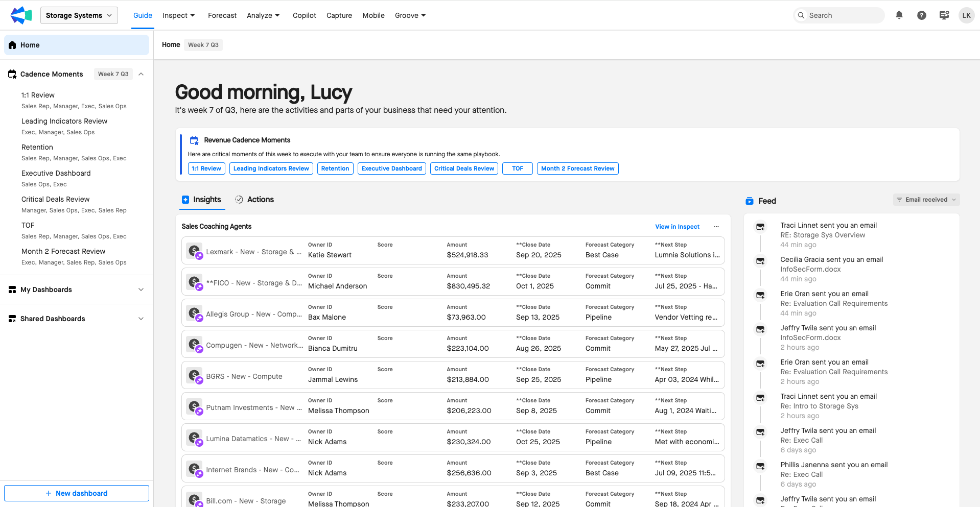
Task: Click the Lexmark deal opportunity icon
Action: (195, 251)
